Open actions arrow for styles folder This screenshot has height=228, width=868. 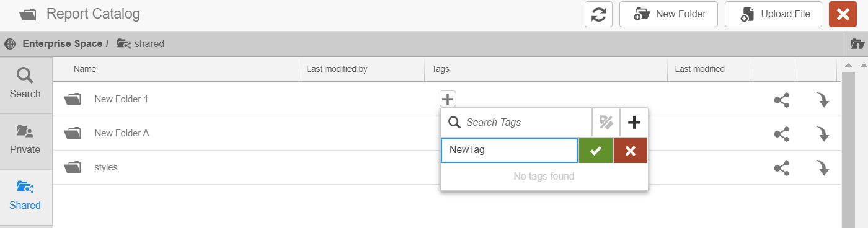(x=823, y=168)
